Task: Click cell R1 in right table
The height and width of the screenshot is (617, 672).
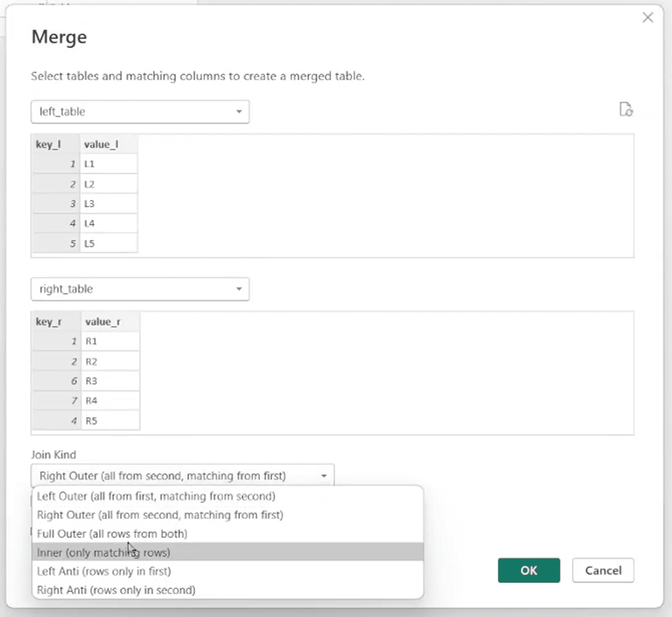Action: [110, 341]
